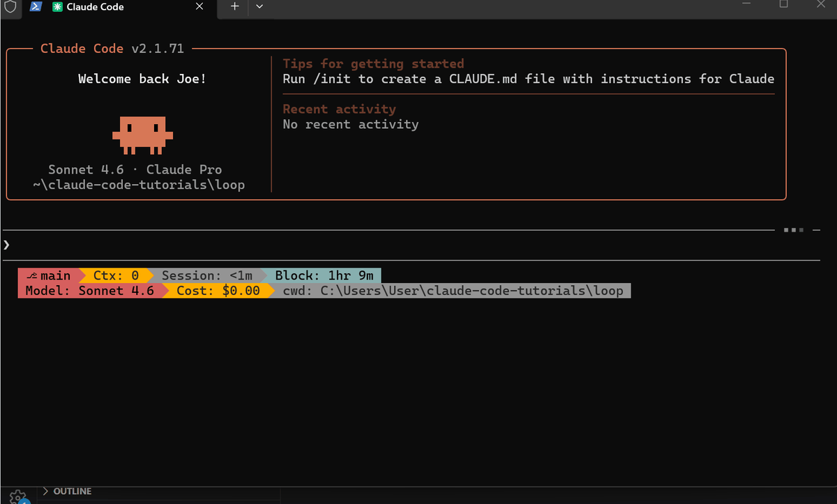Click Tips for getting started heading
The height and width of the screenshot is (504, 837).
(x=373, y=63)
